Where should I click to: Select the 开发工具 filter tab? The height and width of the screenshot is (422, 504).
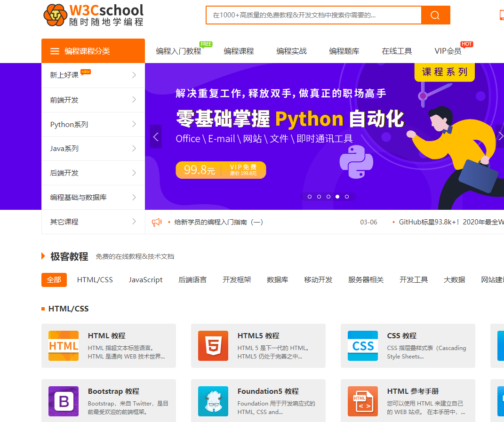[414, 279]
